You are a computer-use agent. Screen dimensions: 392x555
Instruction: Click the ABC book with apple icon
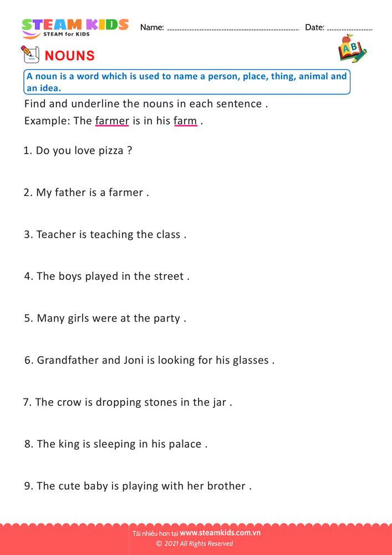[352, 49]
